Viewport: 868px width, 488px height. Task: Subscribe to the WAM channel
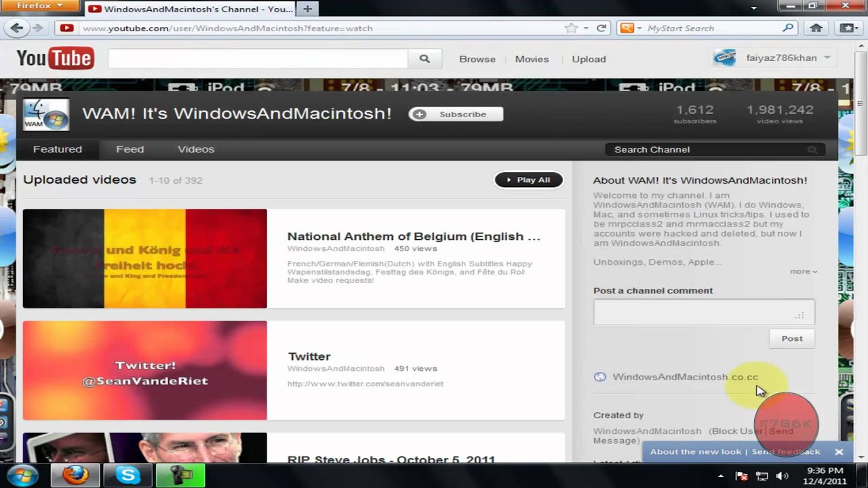[456, 114]
